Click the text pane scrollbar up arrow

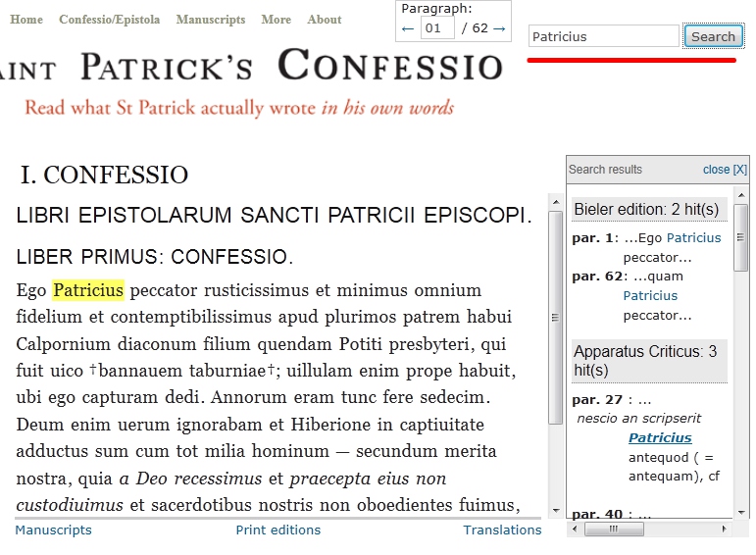pyautogui.click(x=555, y=202)
